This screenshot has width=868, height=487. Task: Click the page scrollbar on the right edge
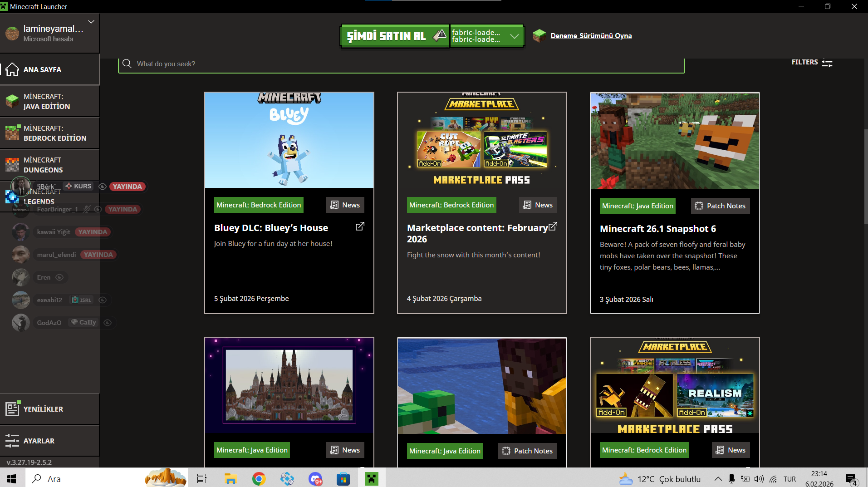pyautogui.click(x=865, y=177)
